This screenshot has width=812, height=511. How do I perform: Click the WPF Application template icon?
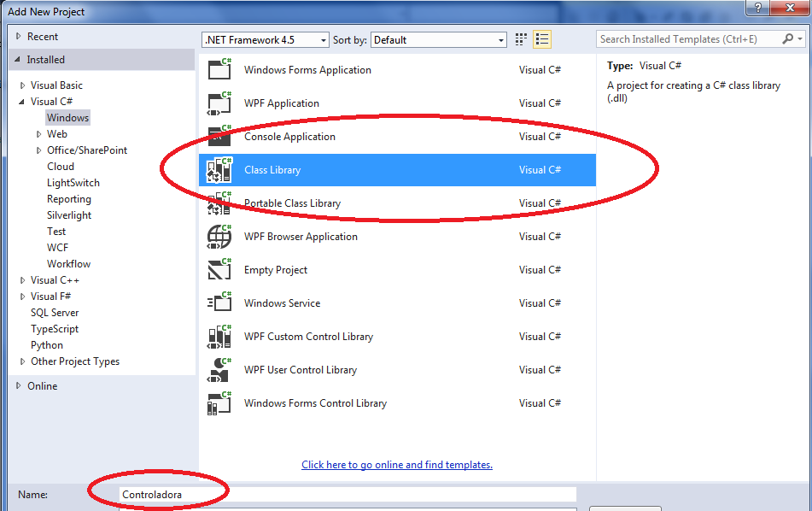pos(219,103)
